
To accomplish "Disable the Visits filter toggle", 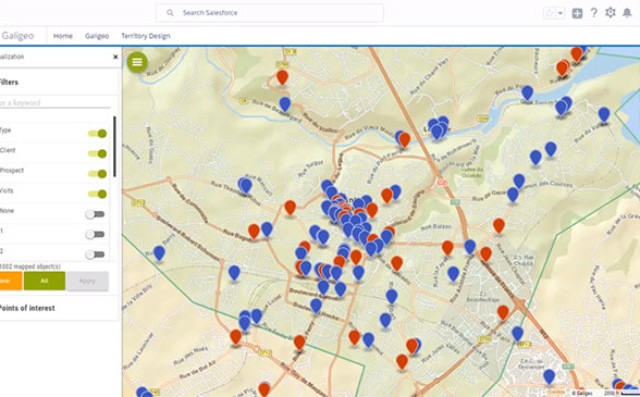I will click(98, 194).
